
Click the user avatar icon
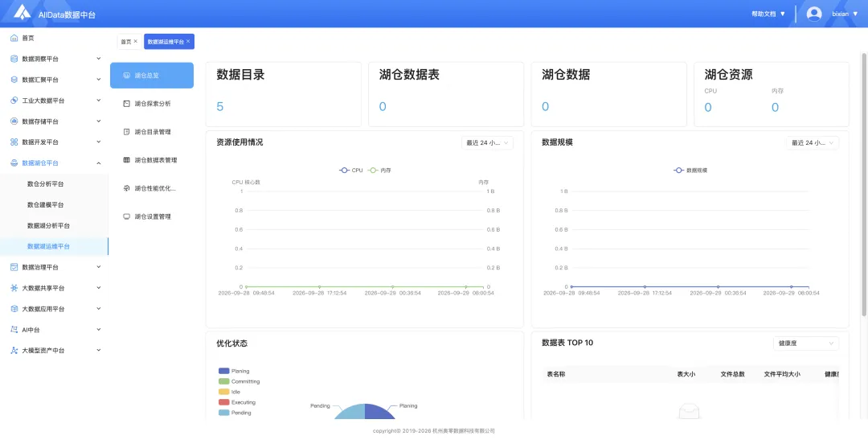[x=813, y=14]
